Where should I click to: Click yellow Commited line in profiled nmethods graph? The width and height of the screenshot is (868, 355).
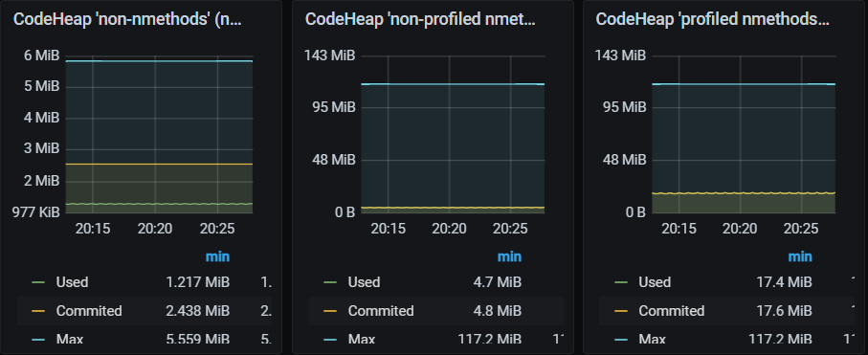(743, 192)
